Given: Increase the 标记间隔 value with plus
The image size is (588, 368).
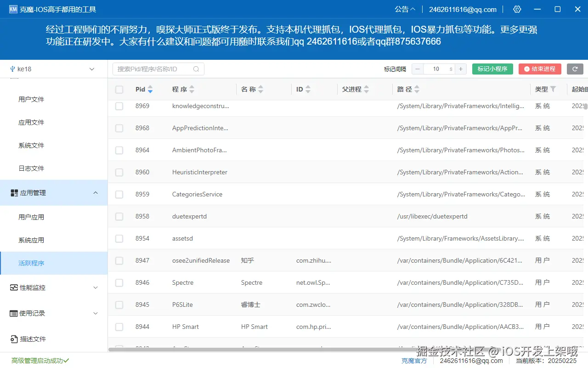Looking at the screenshot, I should 461,69.
